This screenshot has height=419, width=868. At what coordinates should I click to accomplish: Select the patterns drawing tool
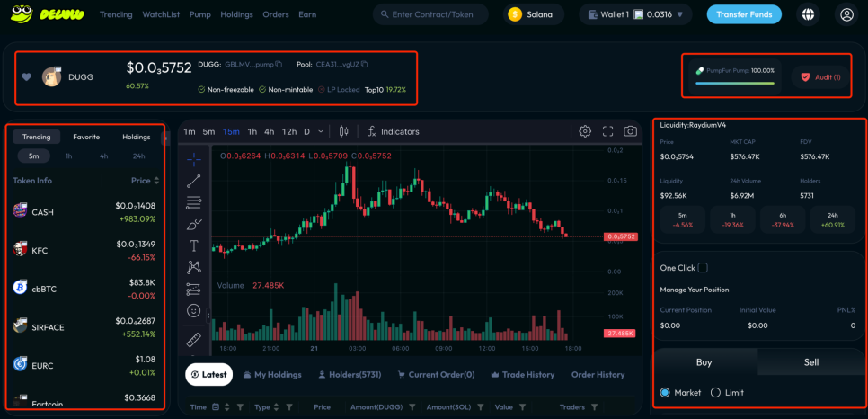click(194, 267)
